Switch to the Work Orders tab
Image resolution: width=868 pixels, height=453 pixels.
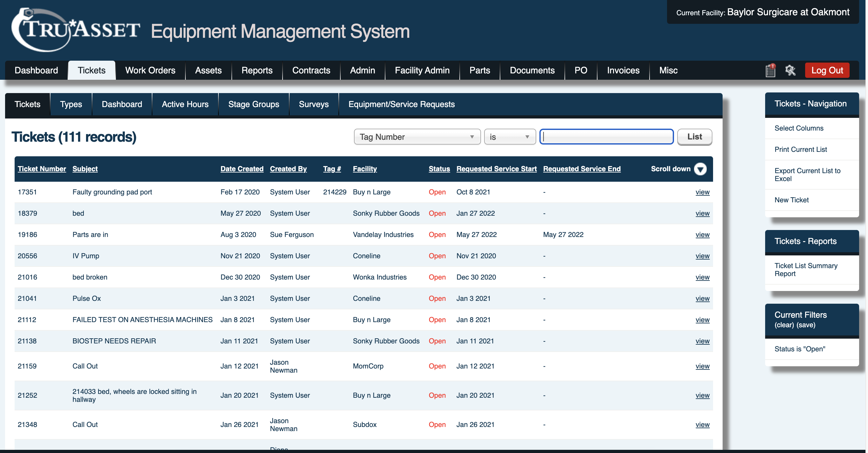[x=150, y=70]
